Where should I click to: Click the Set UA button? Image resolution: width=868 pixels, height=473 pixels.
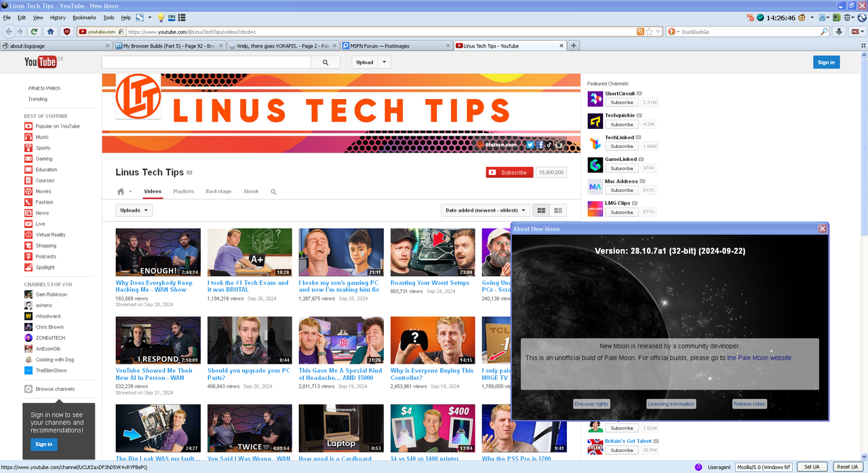click(x=812, y=467)
